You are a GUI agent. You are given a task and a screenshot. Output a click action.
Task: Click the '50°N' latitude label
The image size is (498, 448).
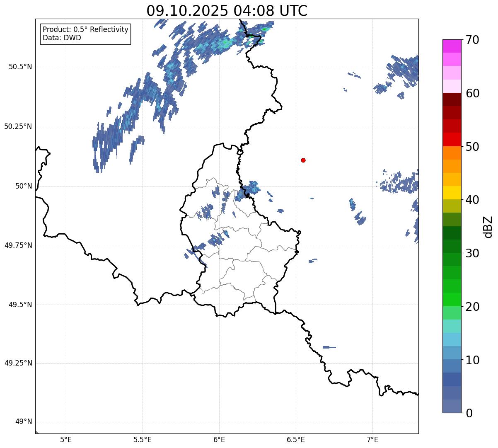[24, 186]
